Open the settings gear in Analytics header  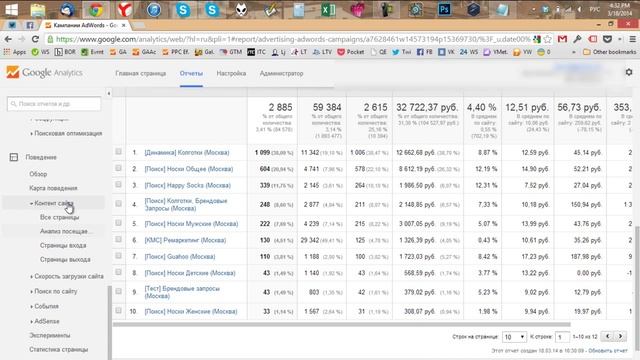629,72
